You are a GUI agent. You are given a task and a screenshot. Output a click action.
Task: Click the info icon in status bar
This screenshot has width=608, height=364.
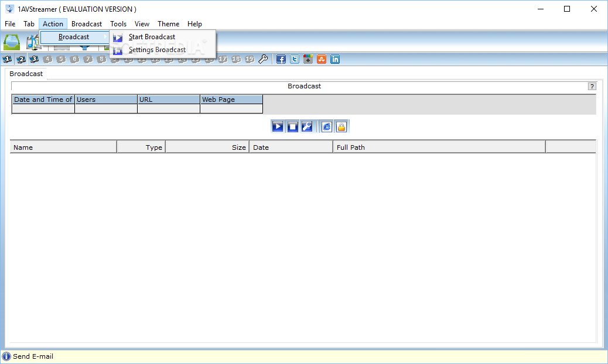click(6, 356)
